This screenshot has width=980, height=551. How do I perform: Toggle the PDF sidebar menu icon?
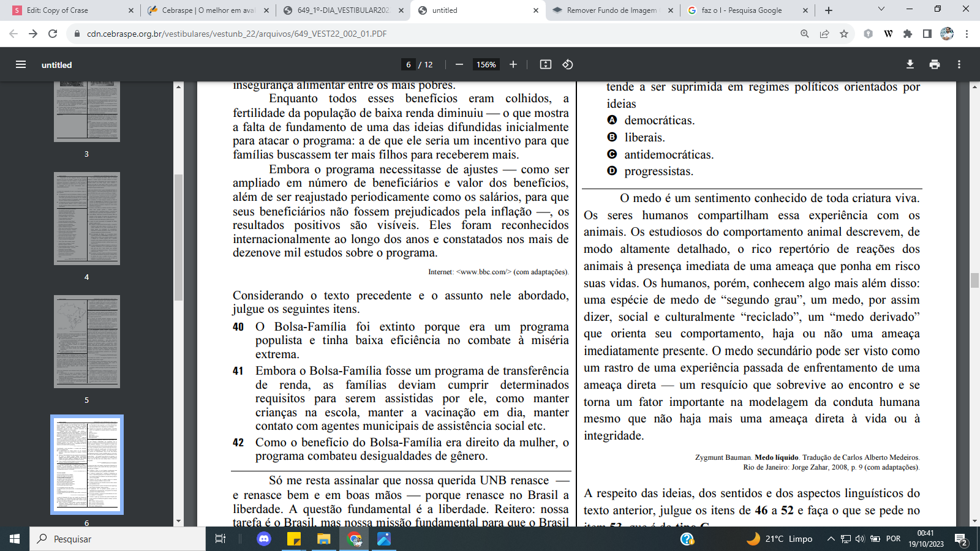tap(21, 64)
